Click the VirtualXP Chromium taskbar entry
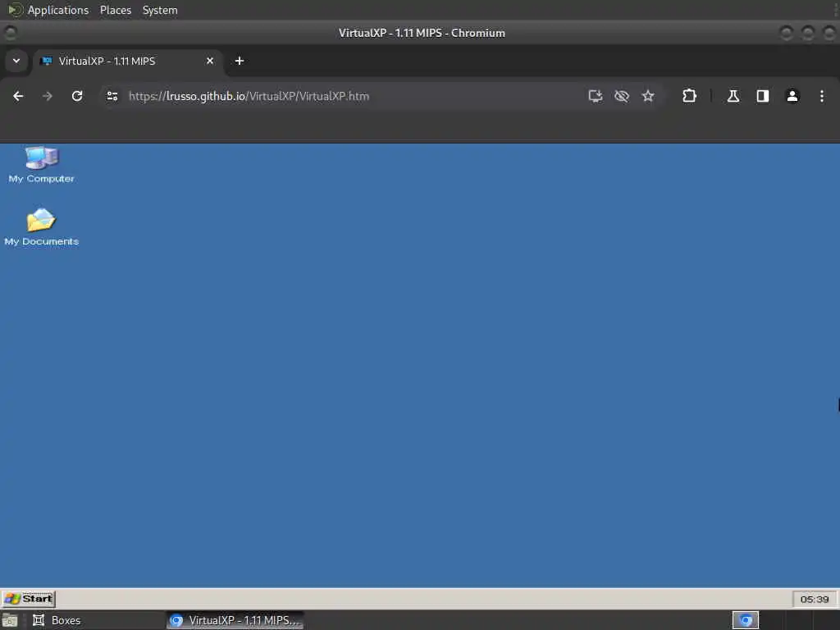Image resolution: width=840 pixels, height=630 pixels. pyautogui.click(x=235, y=620)
